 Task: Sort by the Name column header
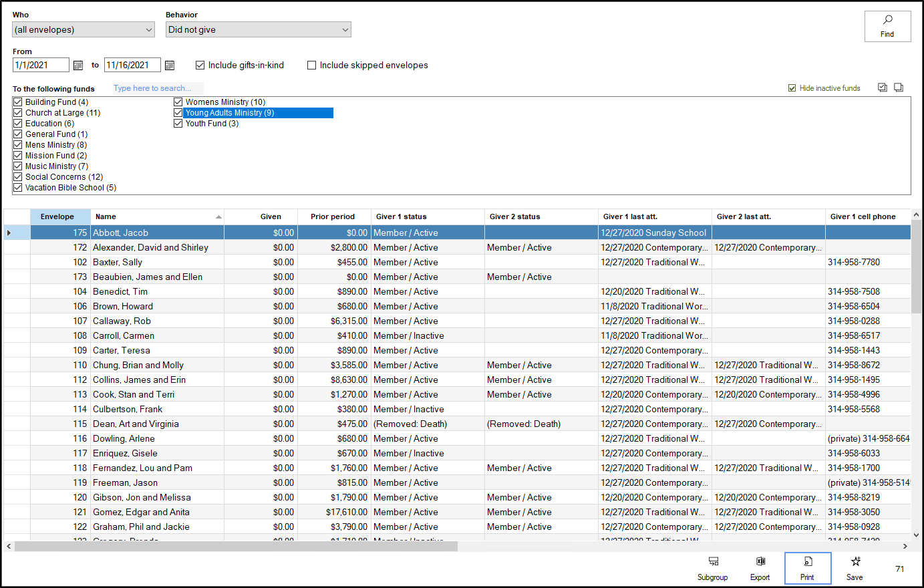[x=157, y=216]
